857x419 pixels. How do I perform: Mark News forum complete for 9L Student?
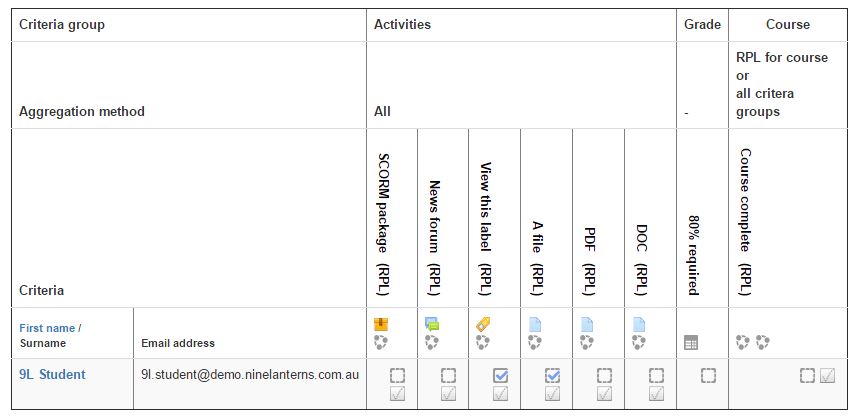pos(449,376)
